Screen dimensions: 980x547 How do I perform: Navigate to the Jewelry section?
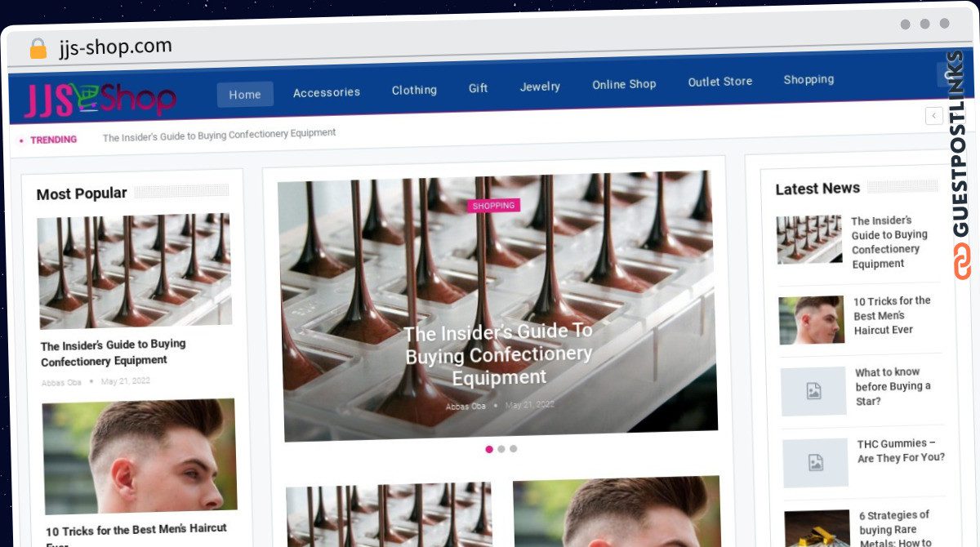point(540,87)
